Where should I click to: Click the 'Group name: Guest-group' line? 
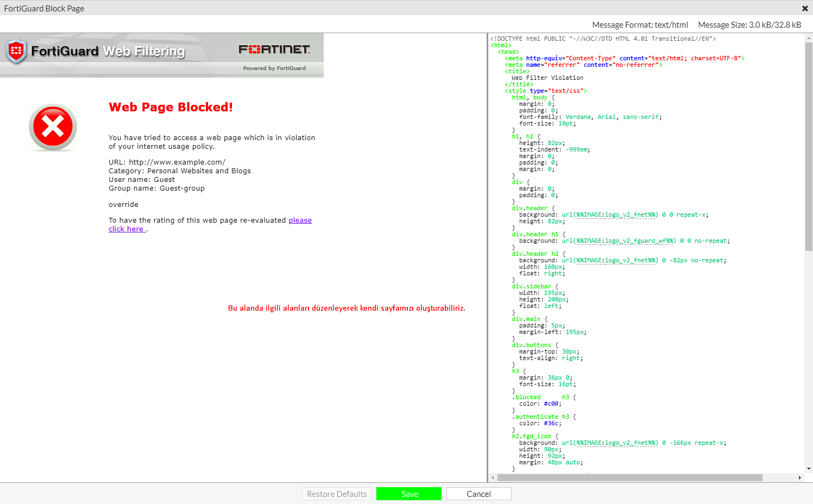156,188
